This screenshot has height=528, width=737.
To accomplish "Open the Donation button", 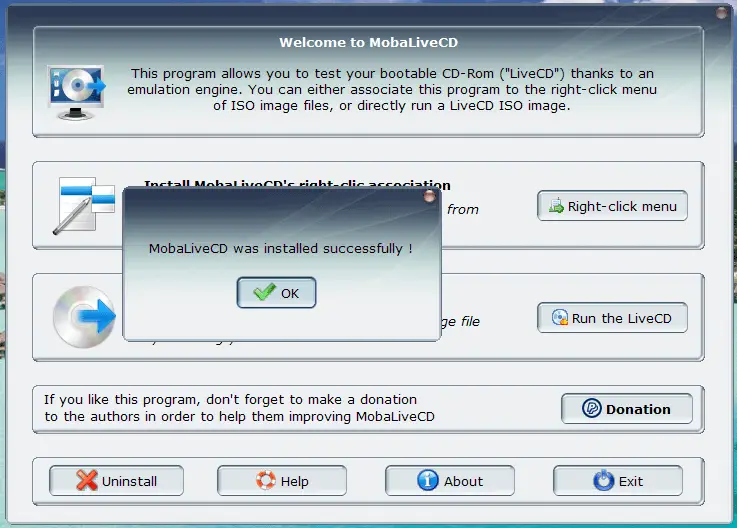I will tap(627, 409).
